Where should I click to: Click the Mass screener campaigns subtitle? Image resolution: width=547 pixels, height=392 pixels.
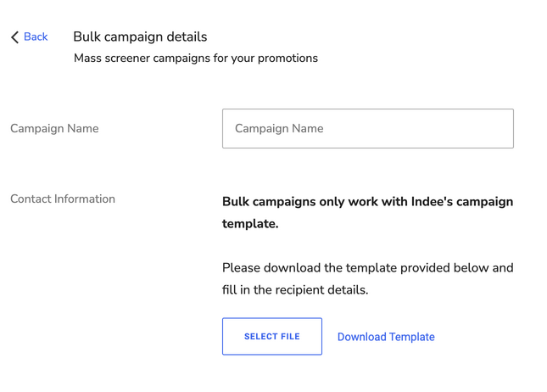[x=195, y=59]
